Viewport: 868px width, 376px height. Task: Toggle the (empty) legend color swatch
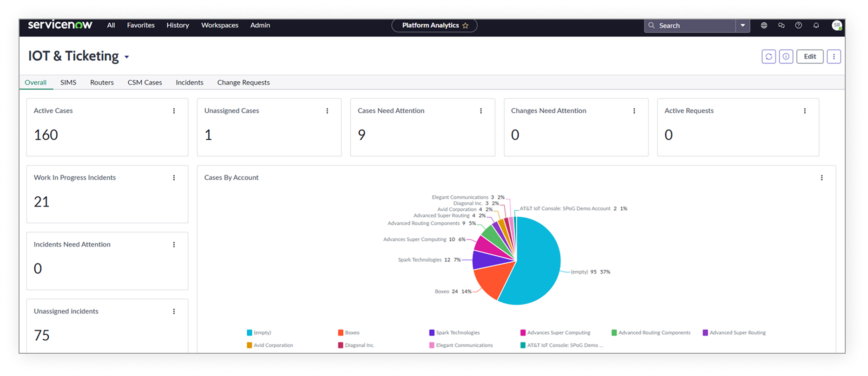point(250,333)
